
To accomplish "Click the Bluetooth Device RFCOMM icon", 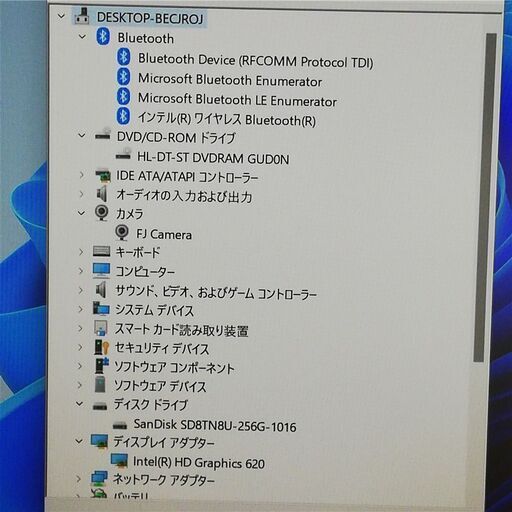I will [x=124, y=57].
